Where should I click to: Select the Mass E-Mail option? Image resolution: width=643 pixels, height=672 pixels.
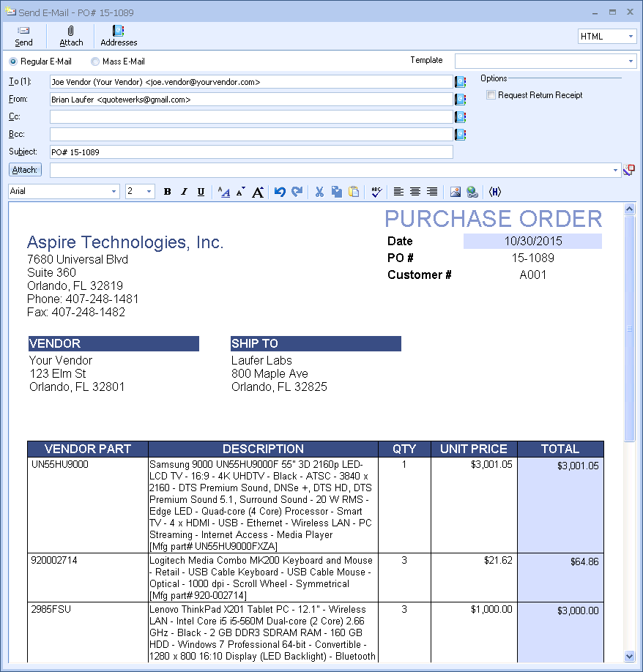click(x=95, y=62)
